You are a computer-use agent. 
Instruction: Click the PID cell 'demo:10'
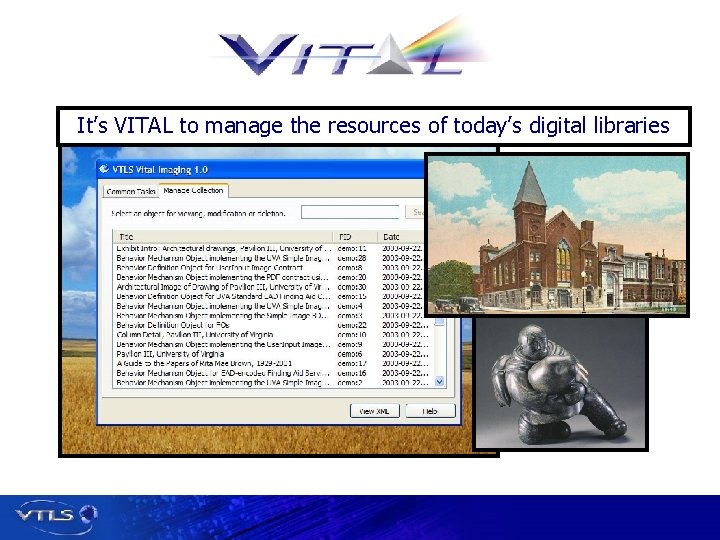click(x=352, y=335)
